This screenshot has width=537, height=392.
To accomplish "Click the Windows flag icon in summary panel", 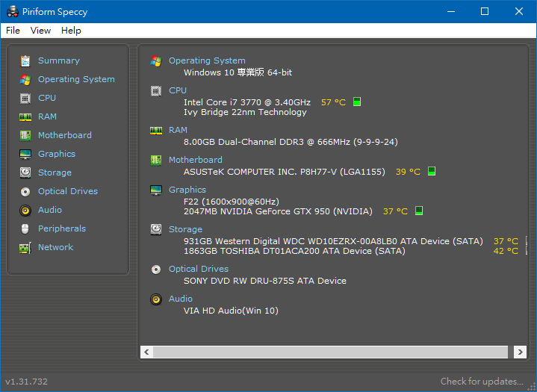I will tap(156, 61).
